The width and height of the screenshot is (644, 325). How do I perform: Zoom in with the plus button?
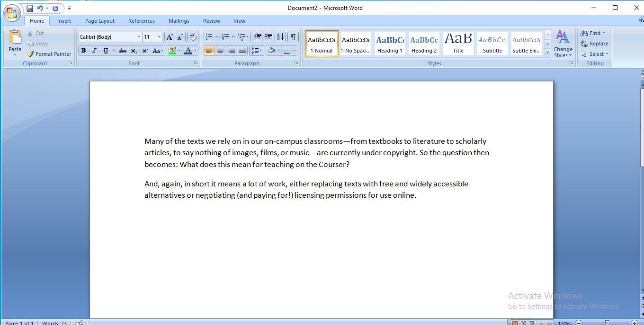[x=635, y=323]
